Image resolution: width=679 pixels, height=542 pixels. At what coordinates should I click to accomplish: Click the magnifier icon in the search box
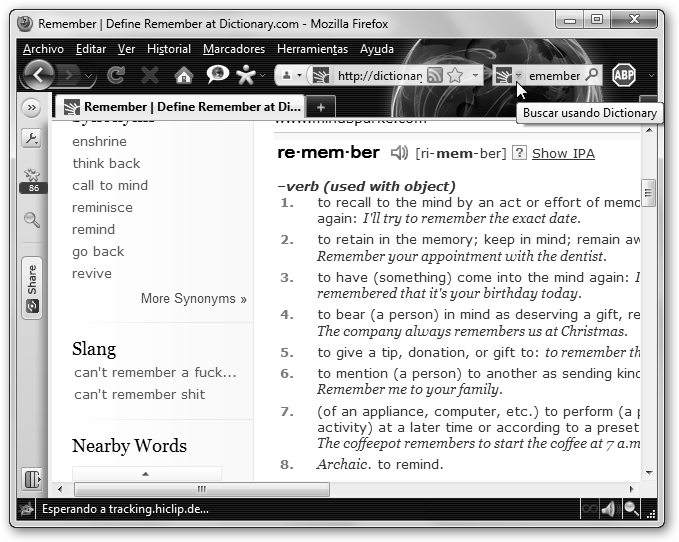(591, 75)
